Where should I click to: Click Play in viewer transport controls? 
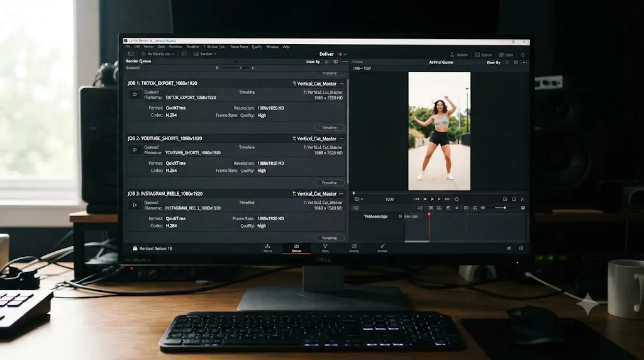[x=432, y=200]
